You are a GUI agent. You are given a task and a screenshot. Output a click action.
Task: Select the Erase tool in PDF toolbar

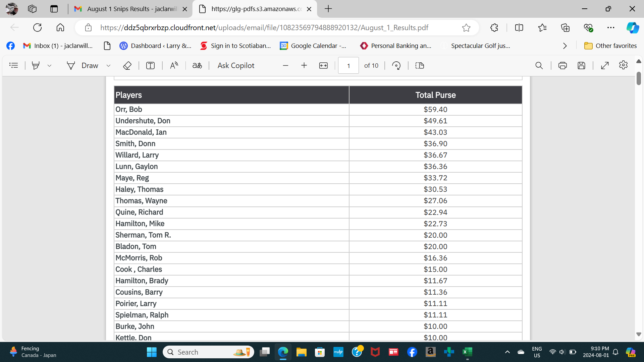127,66
